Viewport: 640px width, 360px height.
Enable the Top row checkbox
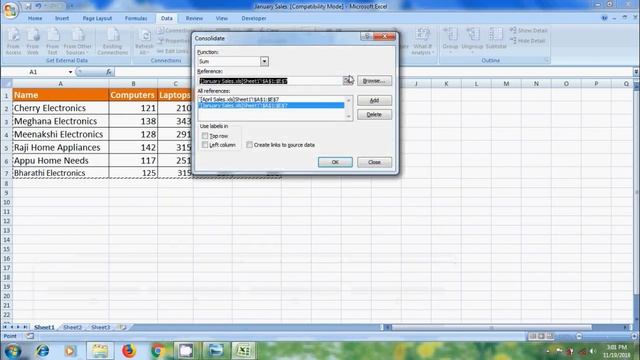205,136
